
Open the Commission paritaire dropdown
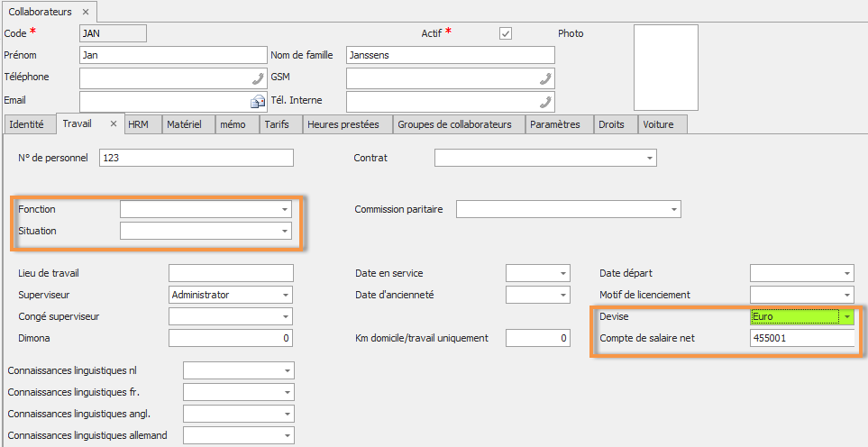[x=673, y=210]
